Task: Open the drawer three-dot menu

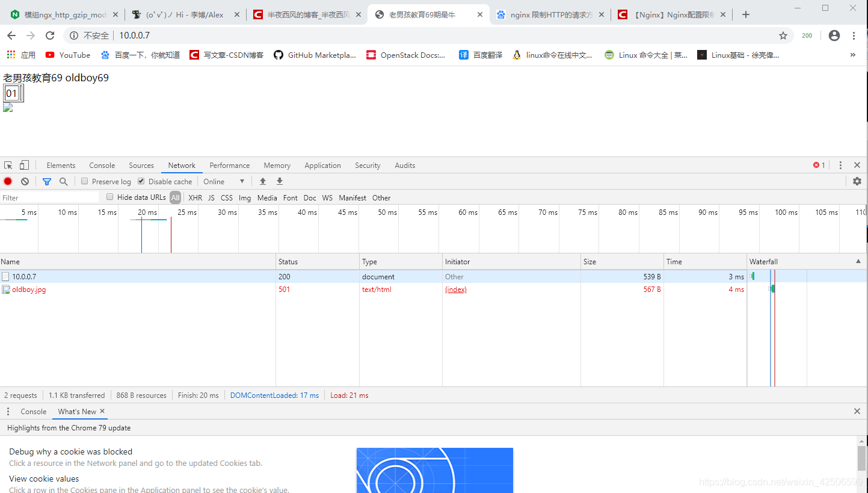Action: (x=8, y=411)
